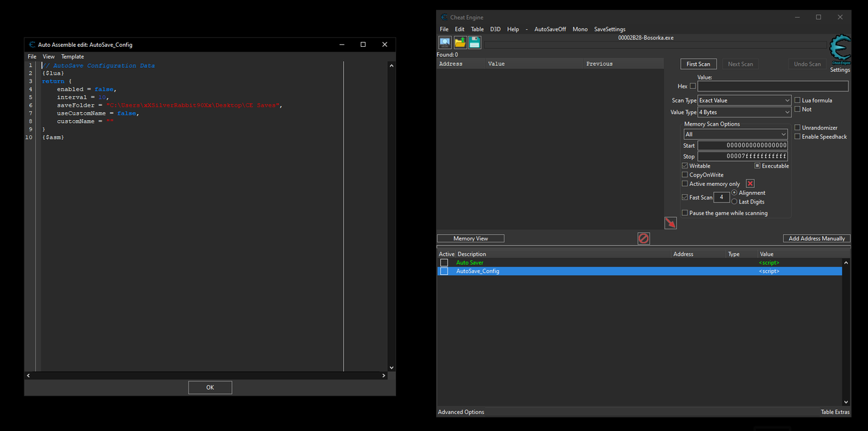Screen dimensions: 868x431
Task: Click the Cheat Engine title bar app icon
Action: [444, 18]
